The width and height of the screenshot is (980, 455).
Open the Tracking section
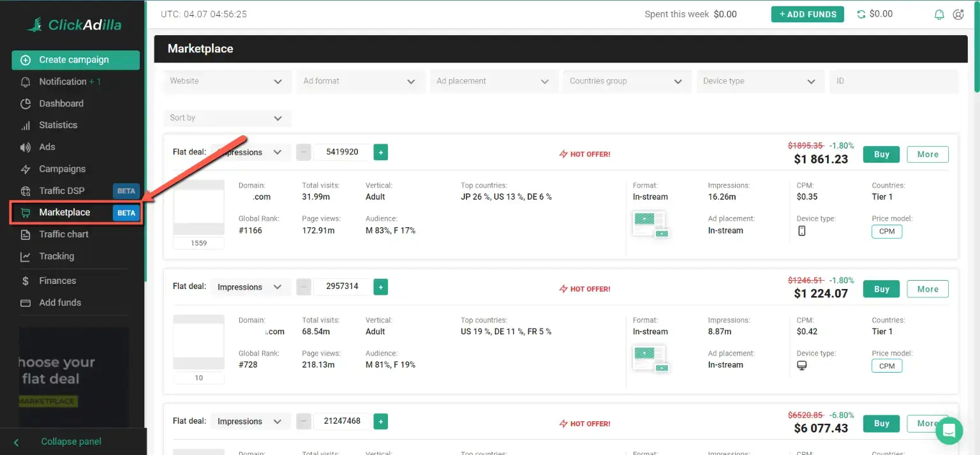57,257
